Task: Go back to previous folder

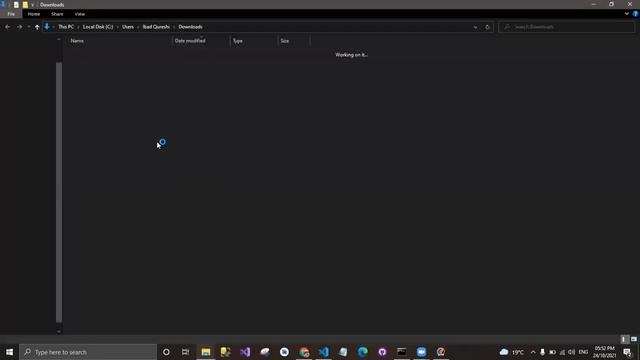Action: click(7, 27)
